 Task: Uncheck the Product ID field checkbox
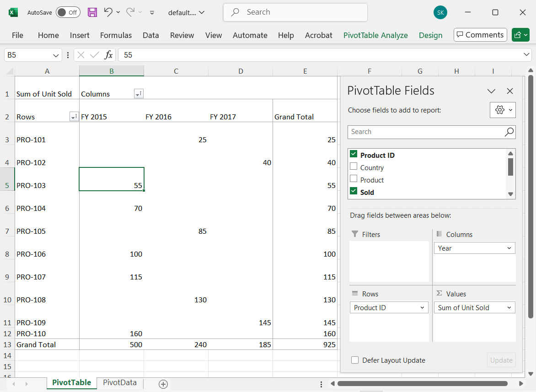[354, 154]
